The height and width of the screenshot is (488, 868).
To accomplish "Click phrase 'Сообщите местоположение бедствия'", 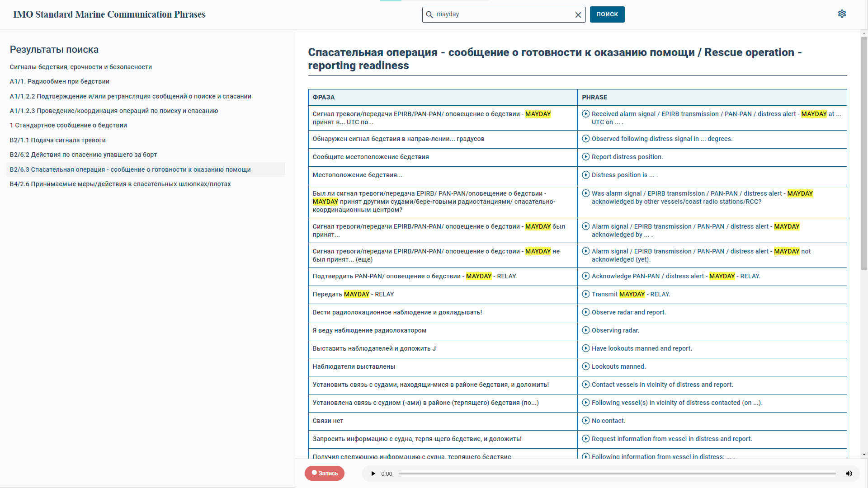I will [x=371, y=157].
